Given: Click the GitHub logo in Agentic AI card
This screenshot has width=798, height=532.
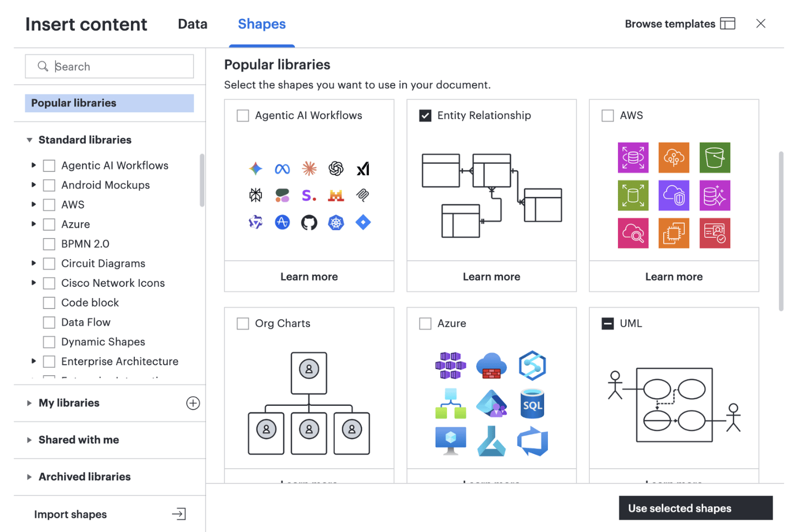Looking at the screenshot, I should 309,223.
